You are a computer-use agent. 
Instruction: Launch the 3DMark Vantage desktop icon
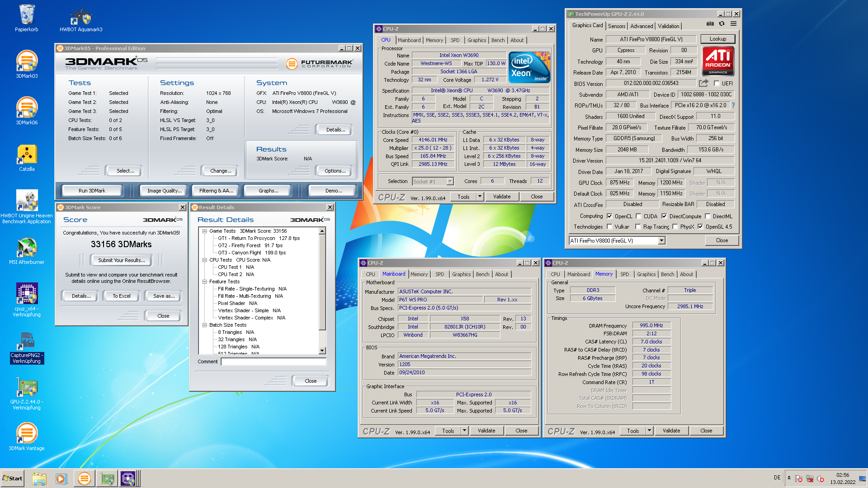coord(27,436)
